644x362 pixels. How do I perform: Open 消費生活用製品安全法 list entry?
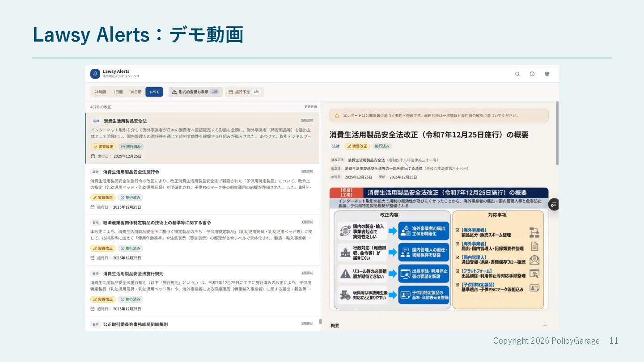point(202,138)
